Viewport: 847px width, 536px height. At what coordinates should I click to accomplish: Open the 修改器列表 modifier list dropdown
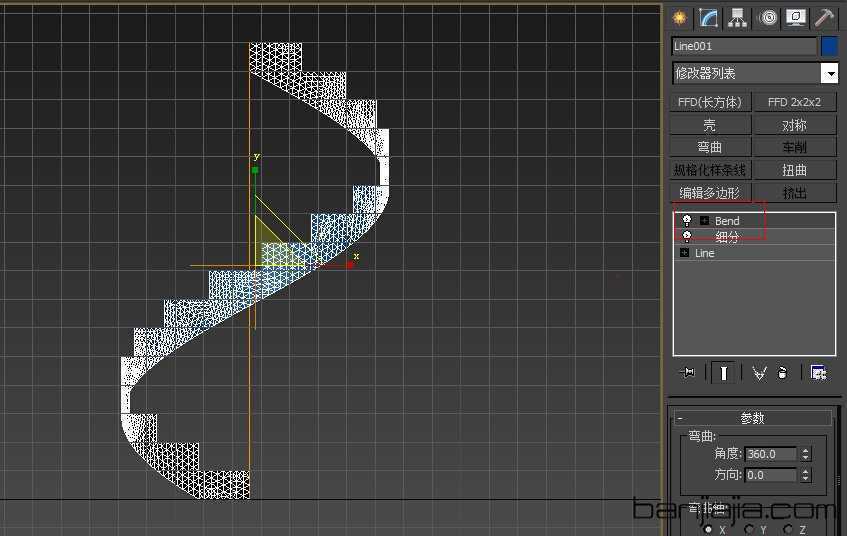coord(755,73)
